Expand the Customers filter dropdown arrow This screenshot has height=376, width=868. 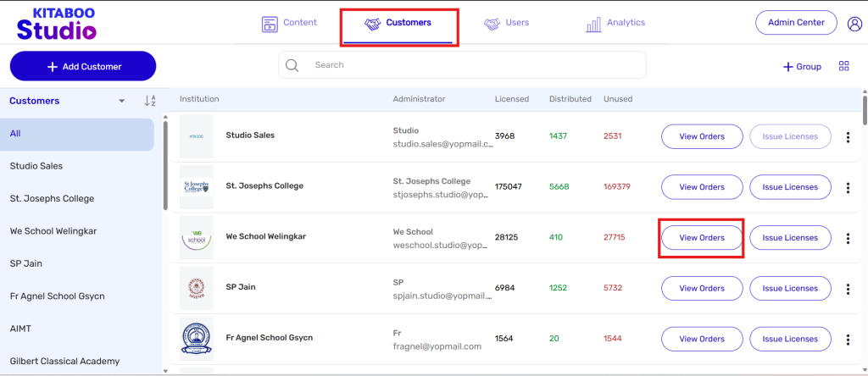tap(122, 101)
